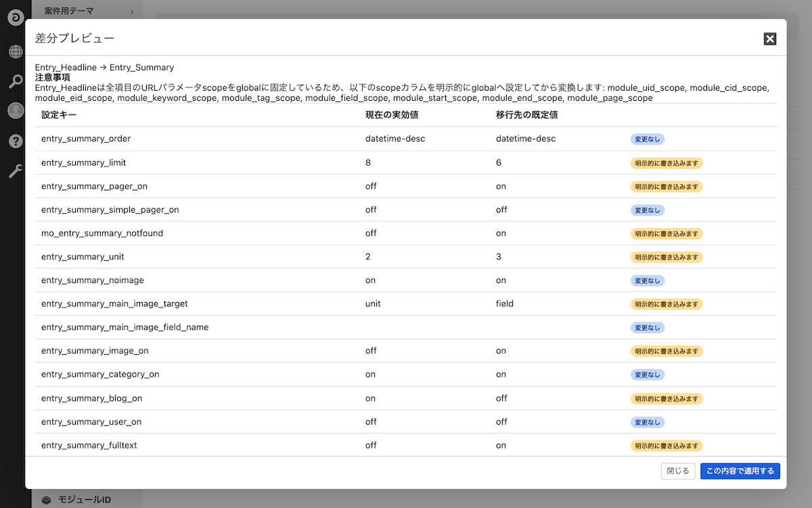Expand the 案件用テーマ submenu arrow
Screen dimensions: 812x508
tap(132, 12)
